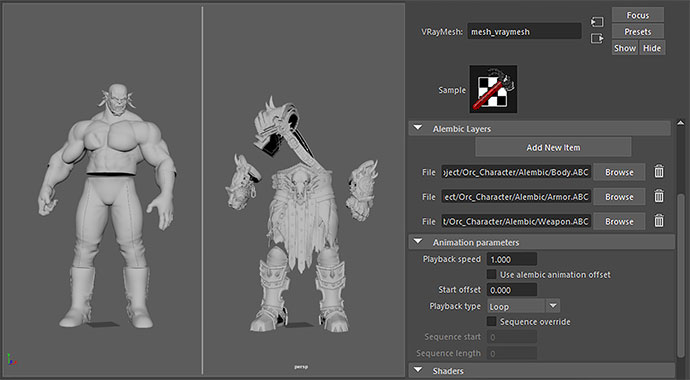Image resolution: width=690 pixels, height=380 pixels.
Task: Delete the Body.ABC alembic layer
Action: coord(659,172)
